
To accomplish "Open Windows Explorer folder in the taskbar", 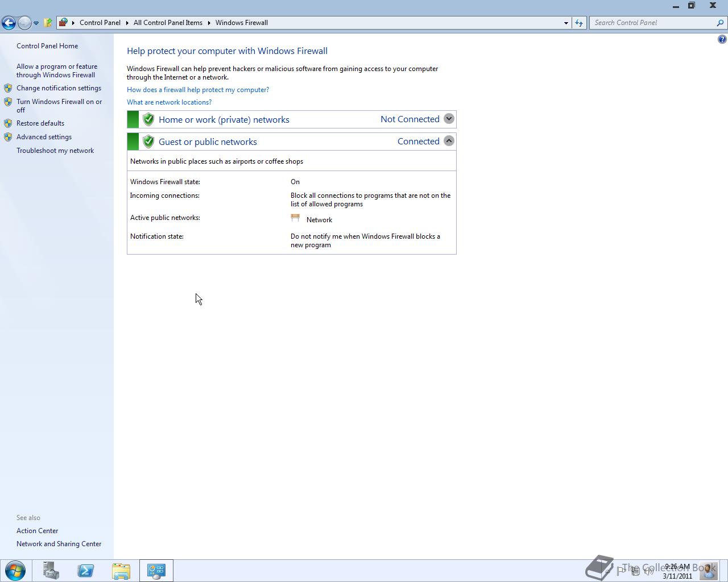I will tap(121, 571).
